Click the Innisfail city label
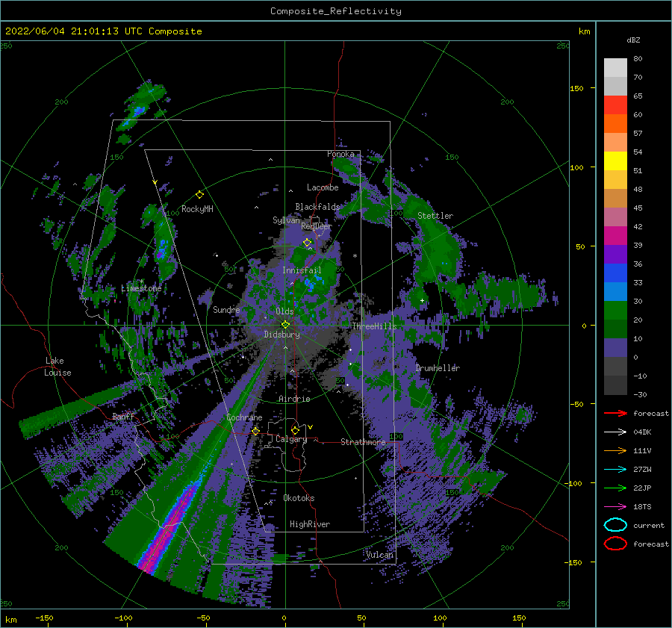Image resolution: width=672 pixels, height=628 pixels. [x=302, y=270]
